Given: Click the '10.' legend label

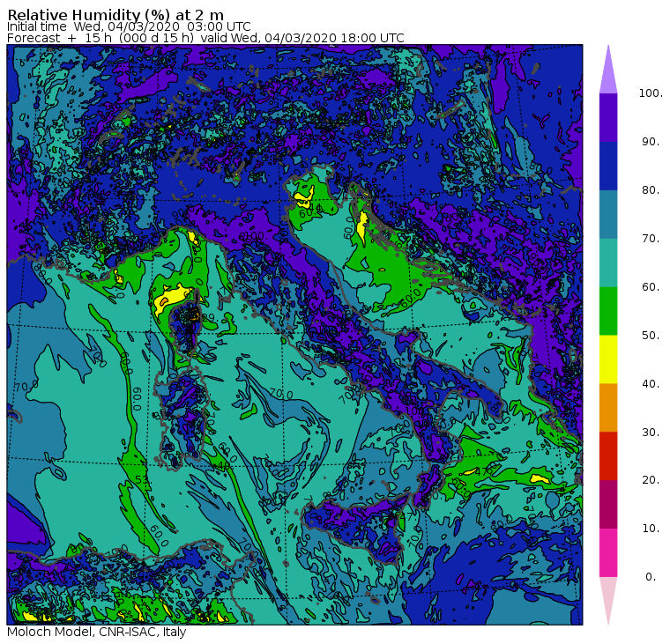Looking at the screenshot, I should [651, 529].
